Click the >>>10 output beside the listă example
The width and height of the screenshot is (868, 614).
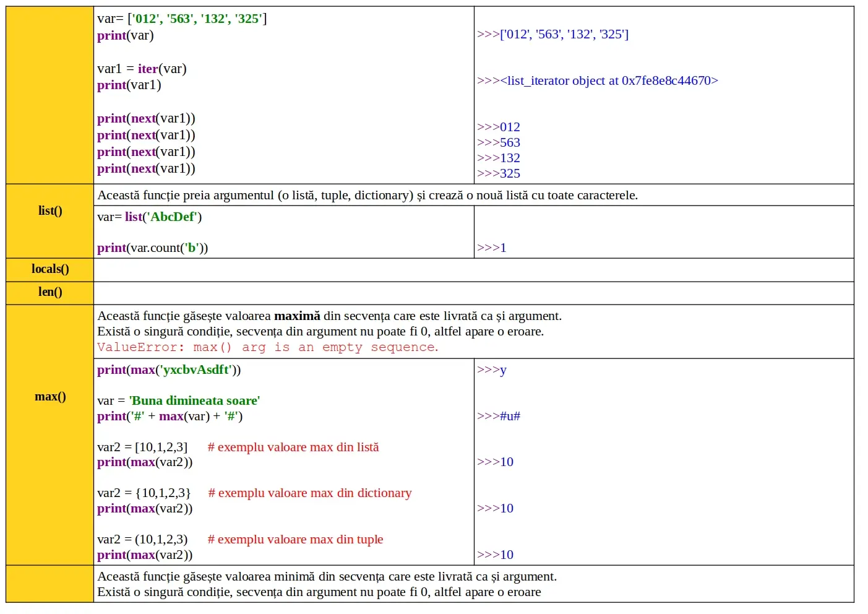coord(495,462)
